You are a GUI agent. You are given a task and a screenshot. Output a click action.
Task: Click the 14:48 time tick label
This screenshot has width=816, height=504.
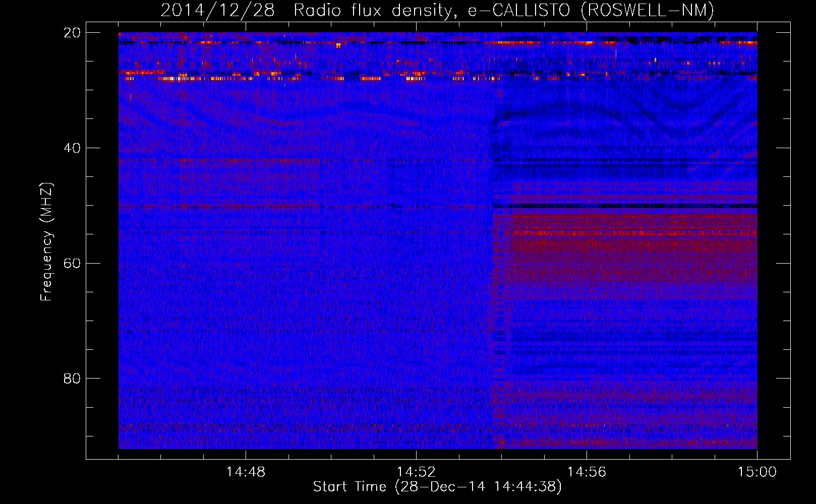[x=246, y=472]
